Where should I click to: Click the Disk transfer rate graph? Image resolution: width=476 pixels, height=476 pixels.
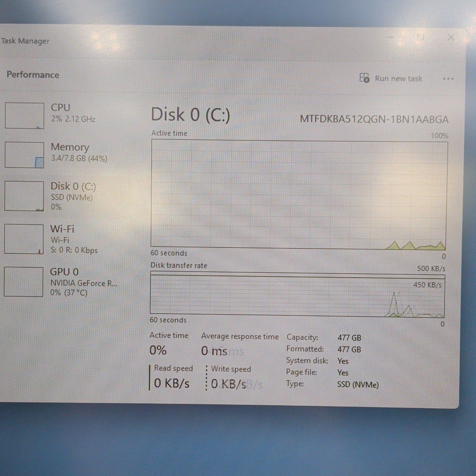point(297,295)
